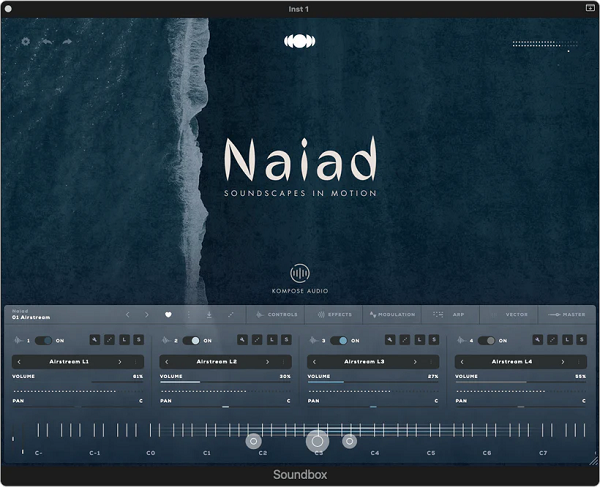Select next sample for Airstream L4

[563, 362]
